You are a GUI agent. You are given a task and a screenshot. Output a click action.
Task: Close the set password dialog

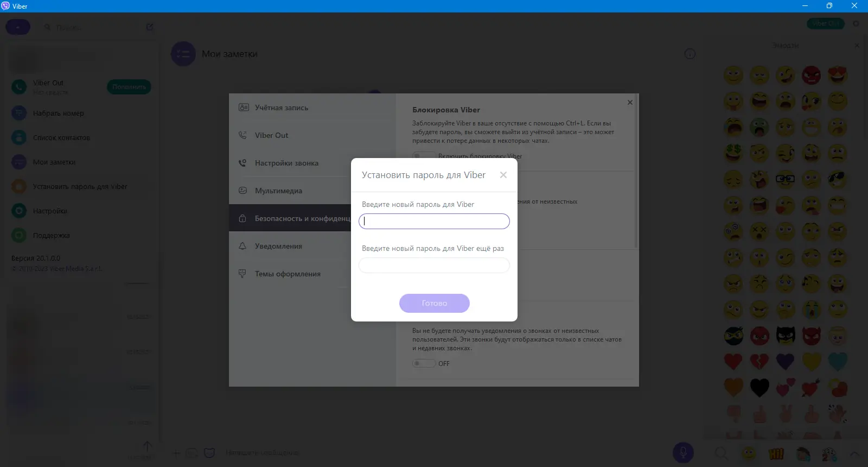503,175
